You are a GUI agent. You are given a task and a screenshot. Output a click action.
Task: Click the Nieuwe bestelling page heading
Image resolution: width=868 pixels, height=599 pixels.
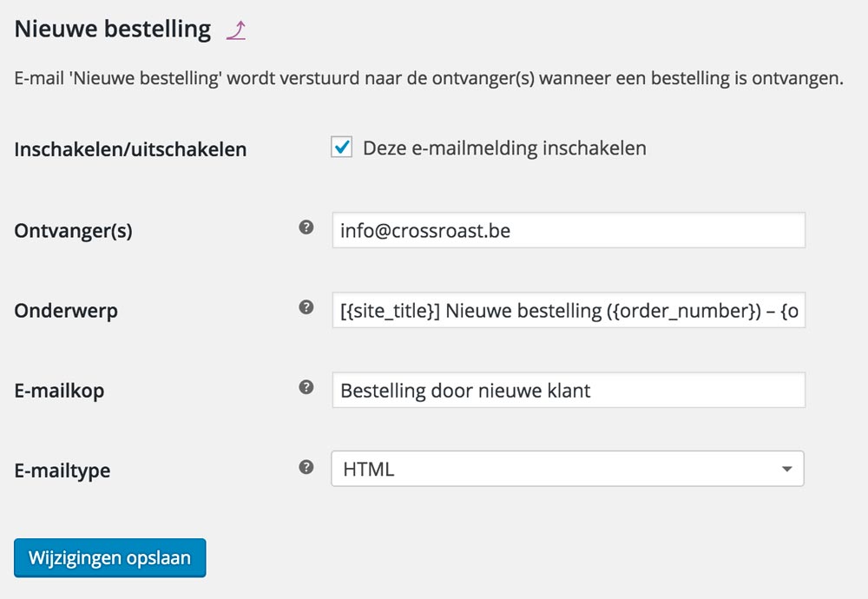click(113, 30)
